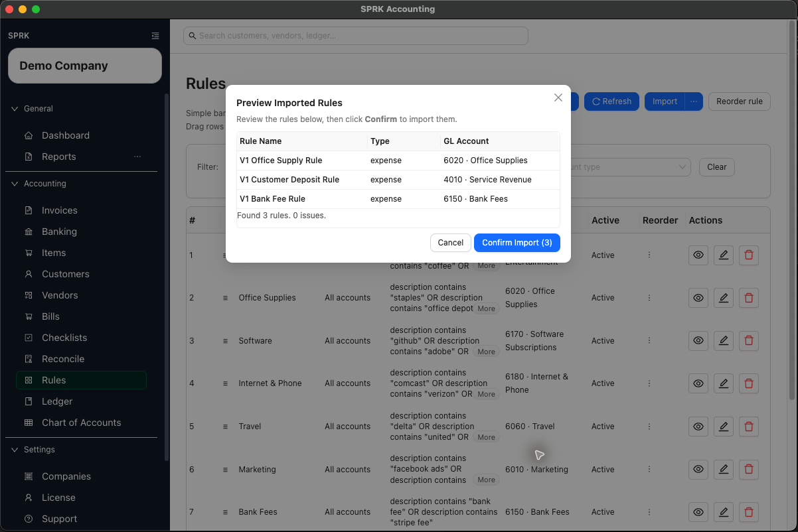Open the Import more options ellipsis
This screenshot has height=532, width=798.
point(694,101)
